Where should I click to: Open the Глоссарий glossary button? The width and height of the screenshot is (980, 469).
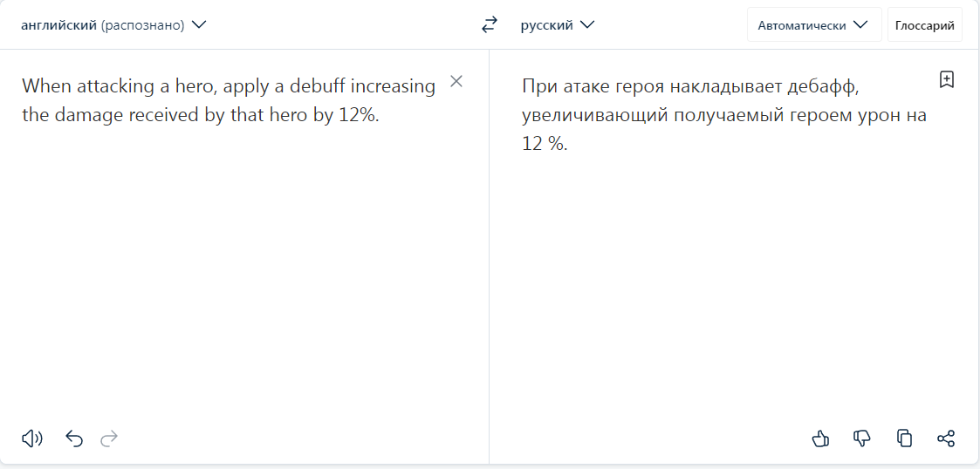(925, 25)
